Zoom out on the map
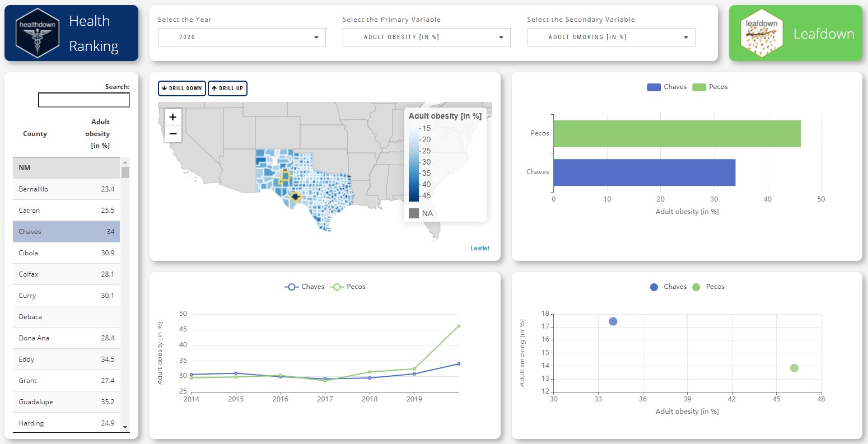Screen dimensions: 868x444 (x=173, y=134)
